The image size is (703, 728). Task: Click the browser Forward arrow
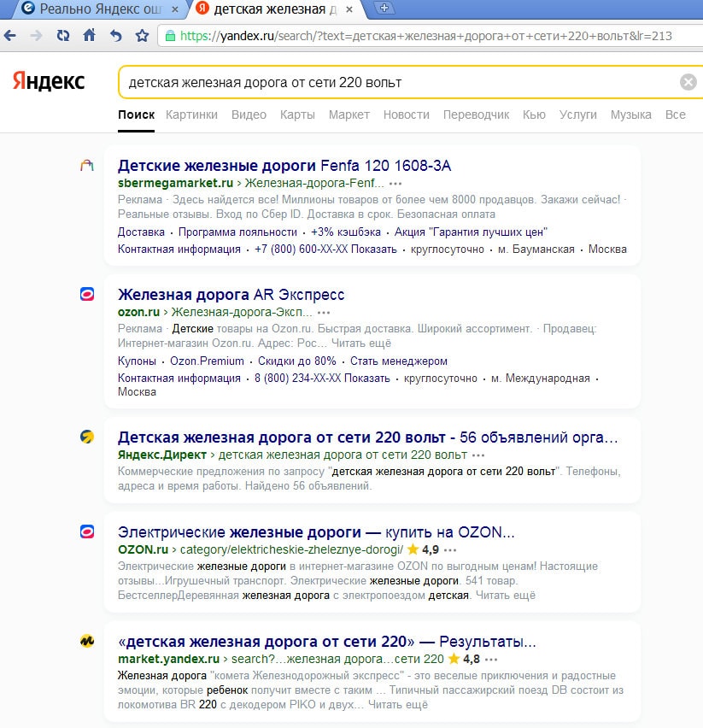coord(36,36)
